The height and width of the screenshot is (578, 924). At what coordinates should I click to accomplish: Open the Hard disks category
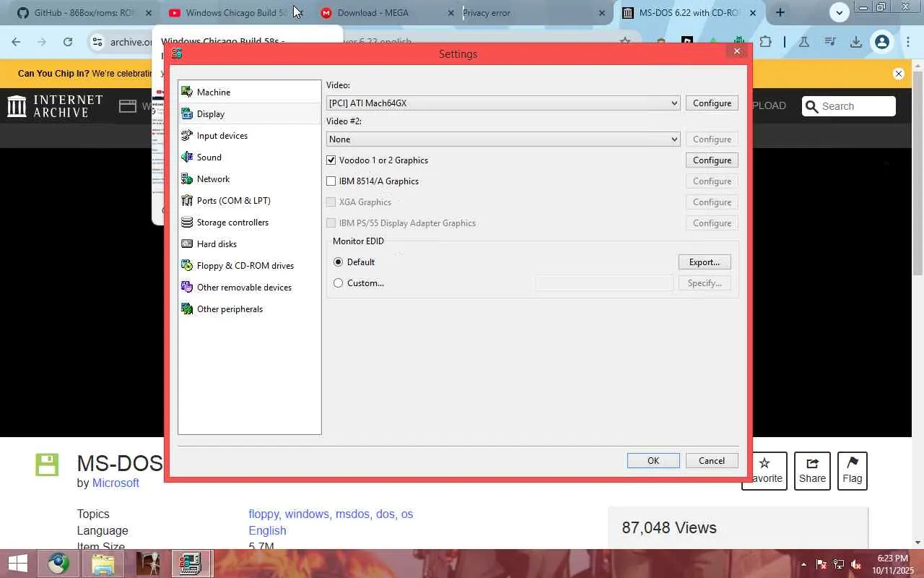(x=249, y=243)
